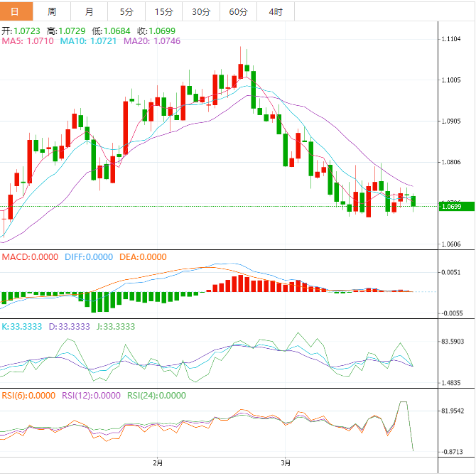Click the MA5: 1.0710 indicator label
The width and height of the screenshot is (476, 476).
pos(27,42)
